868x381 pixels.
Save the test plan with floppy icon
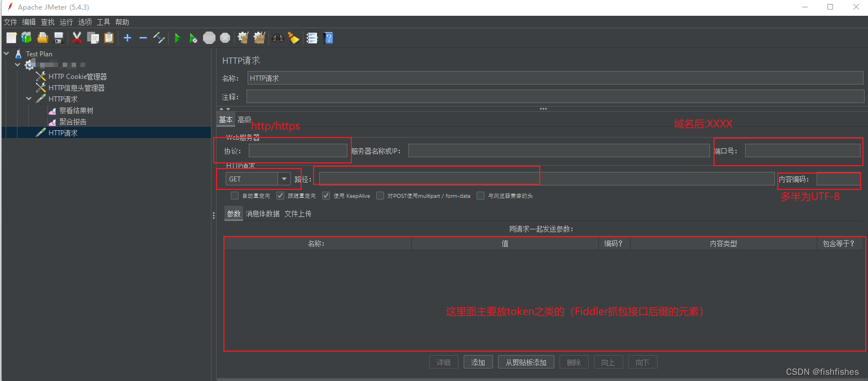click(58, 38)
